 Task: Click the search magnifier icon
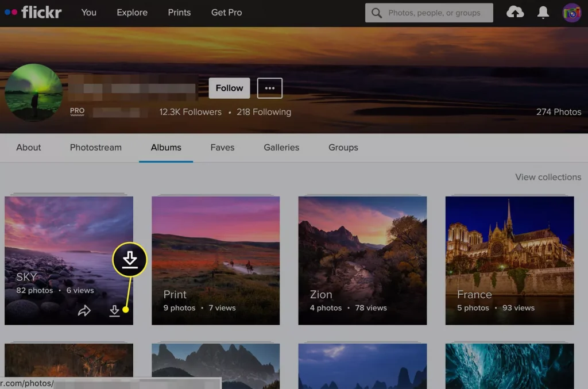(x=377, y=12)
